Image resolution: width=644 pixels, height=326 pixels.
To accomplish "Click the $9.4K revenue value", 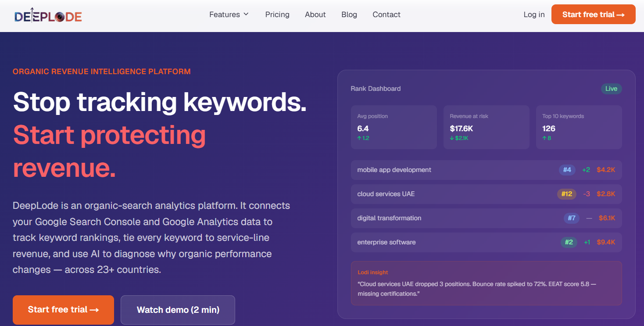I will point(606,242).
